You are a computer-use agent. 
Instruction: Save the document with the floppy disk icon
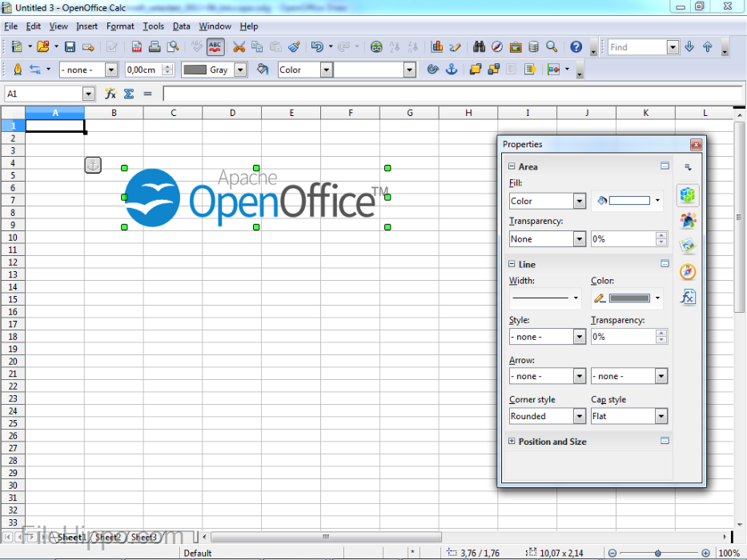[x=70, y=46]
